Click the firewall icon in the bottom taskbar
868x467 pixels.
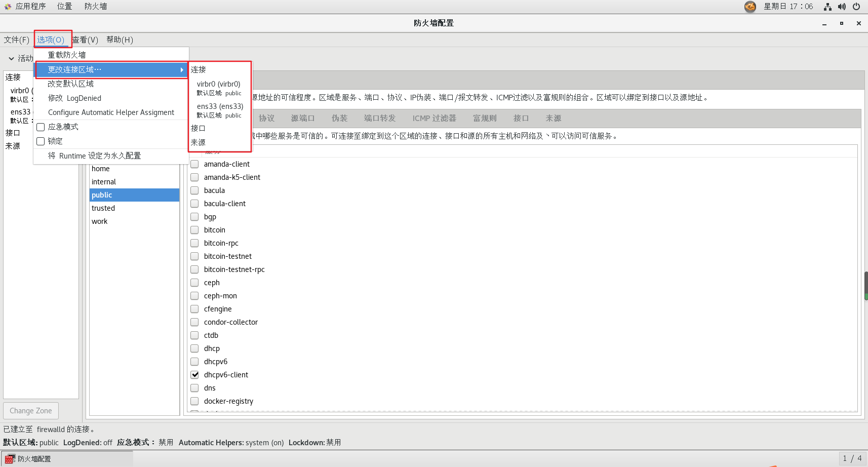coord(9,459)
